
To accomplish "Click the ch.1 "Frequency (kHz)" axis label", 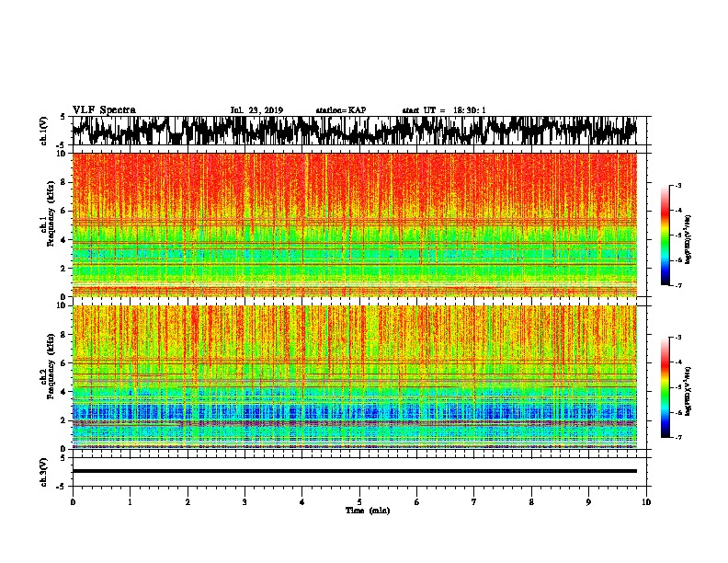I will click(49, 214).
